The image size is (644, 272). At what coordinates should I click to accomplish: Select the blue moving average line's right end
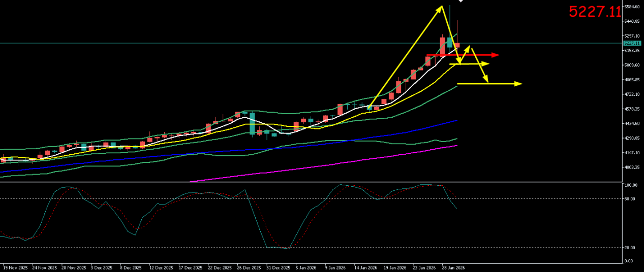pyautogui.click(x=455, y=121)
